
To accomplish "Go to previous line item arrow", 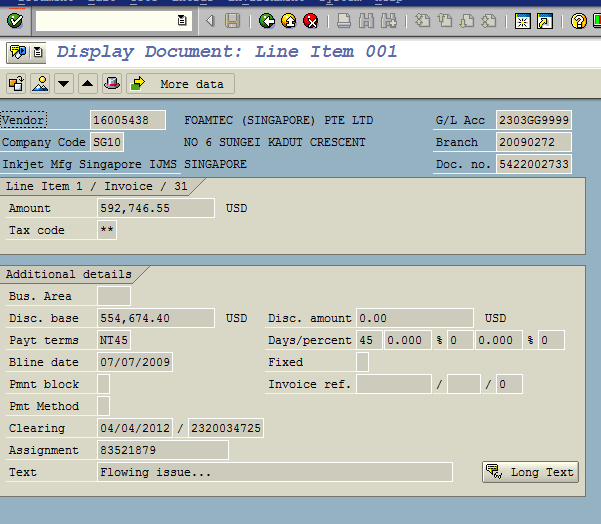I will 88,83.
